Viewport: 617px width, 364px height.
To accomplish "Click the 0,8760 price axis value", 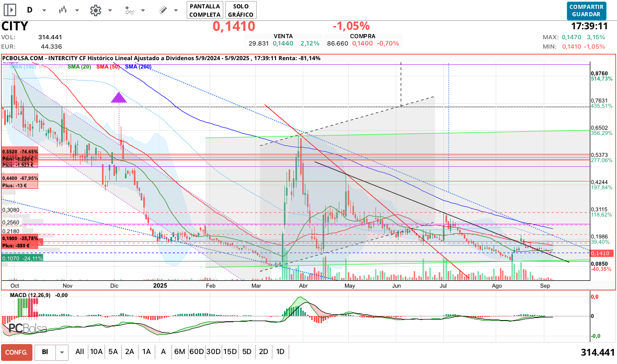I will pos(599,74).
